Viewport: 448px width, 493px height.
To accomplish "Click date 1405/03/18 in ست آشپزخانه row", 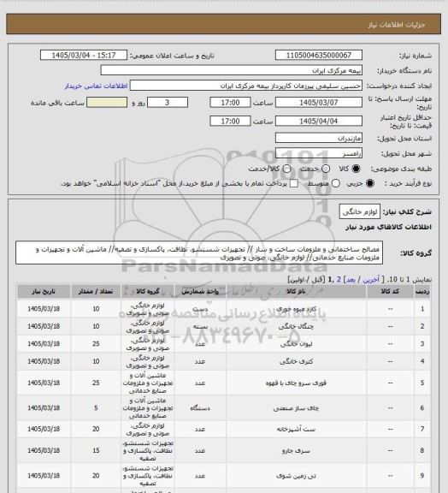I will [44, 429].
